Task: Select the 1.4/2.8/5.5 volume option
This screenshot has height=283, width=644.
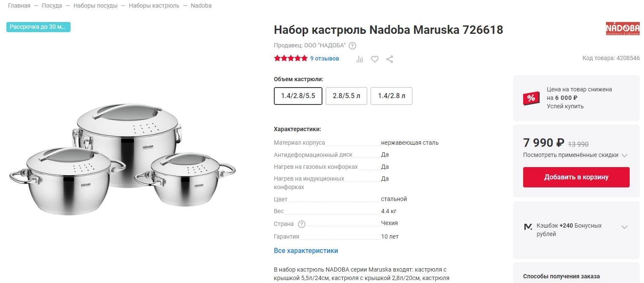Action: 298,96
